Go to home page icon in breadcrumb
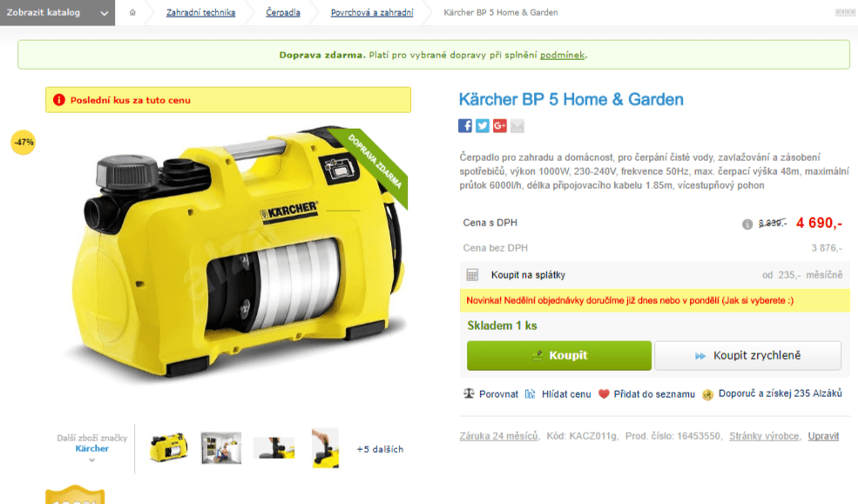Screen dimensions: 858x504 point(132,12)
